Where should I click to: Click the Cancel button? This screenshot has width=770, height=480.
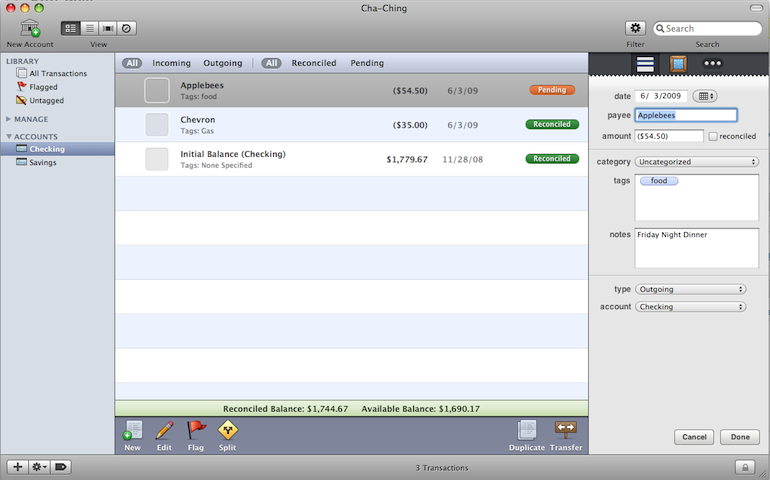694,437
